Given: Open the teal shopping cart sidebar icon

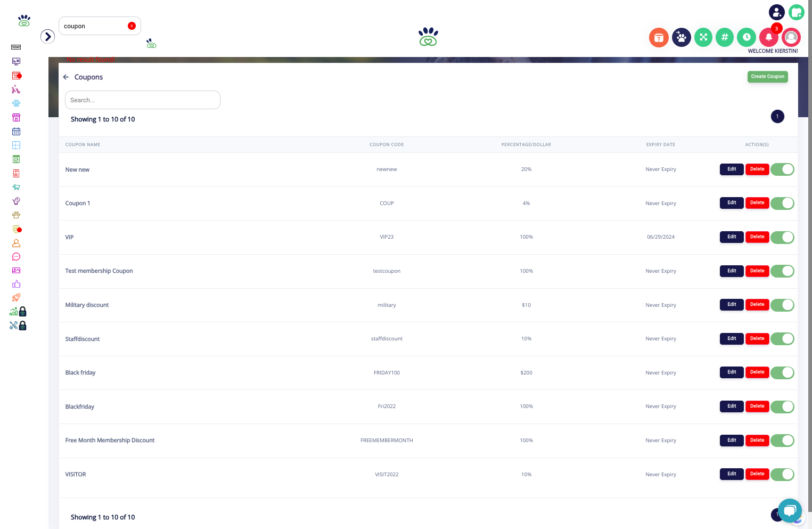Looking at the screenshot, I should coord(16,187).
